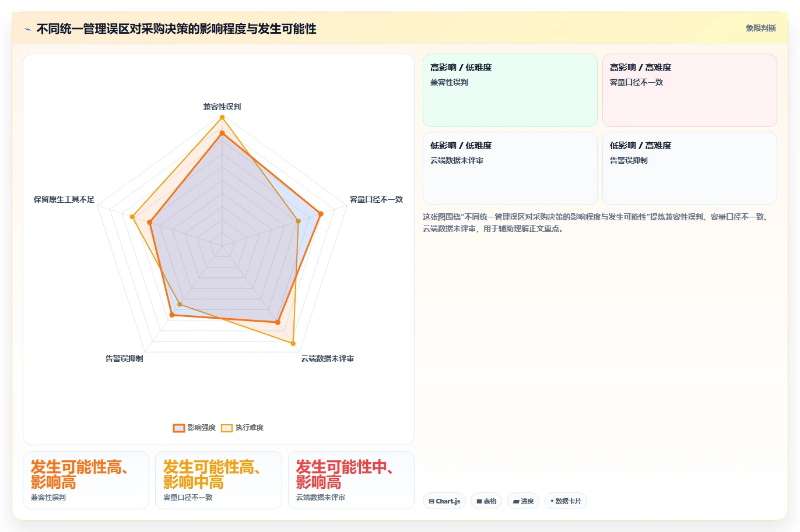This screenshot has width=800, height=532.
Task: Click the yellow data point near 云端数据未评审
Action: tap(293, 344)
